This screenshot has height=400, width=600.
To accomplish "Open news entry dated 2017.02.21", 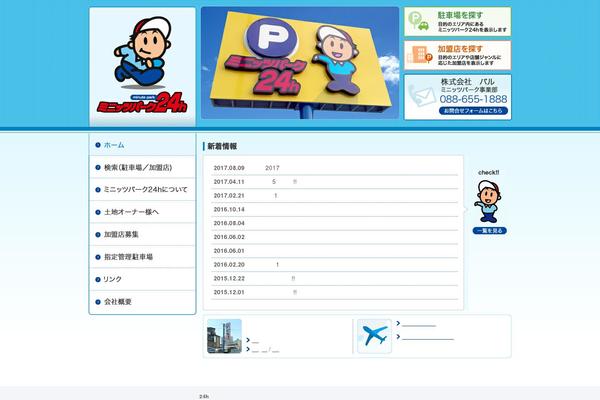I will coord(334,196).
